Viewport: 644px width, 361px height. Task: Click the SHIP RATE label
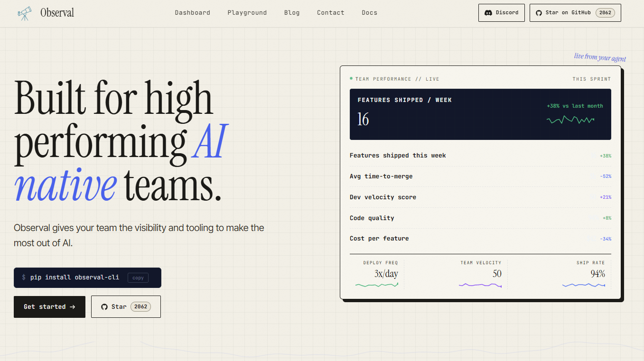click(x=591, y=263)
